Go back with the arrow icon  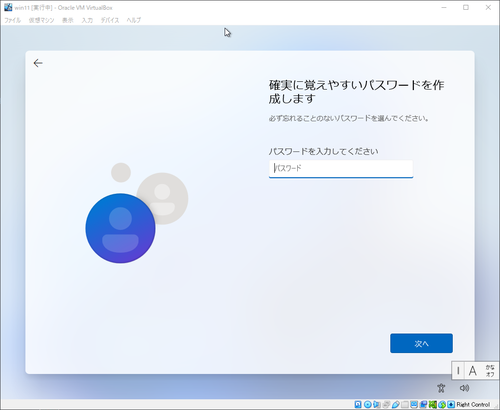click(x=38, y=63)
